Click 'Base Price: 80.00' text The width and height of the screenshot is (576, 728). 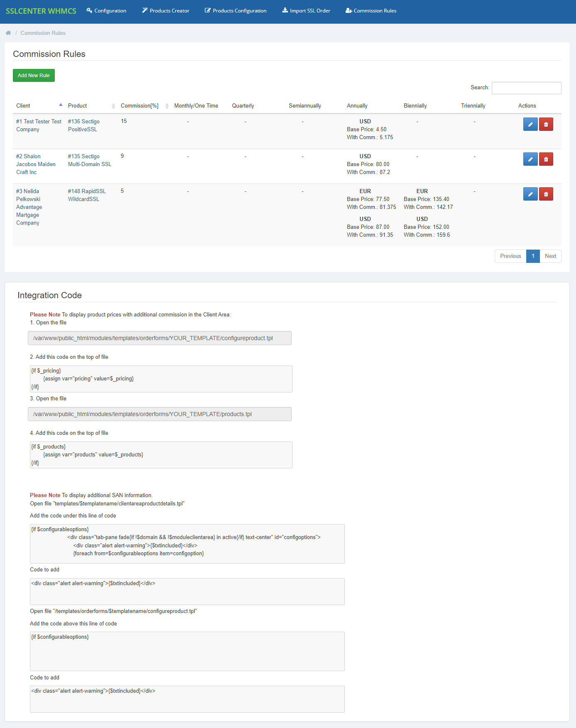click(x=368, y=164)
